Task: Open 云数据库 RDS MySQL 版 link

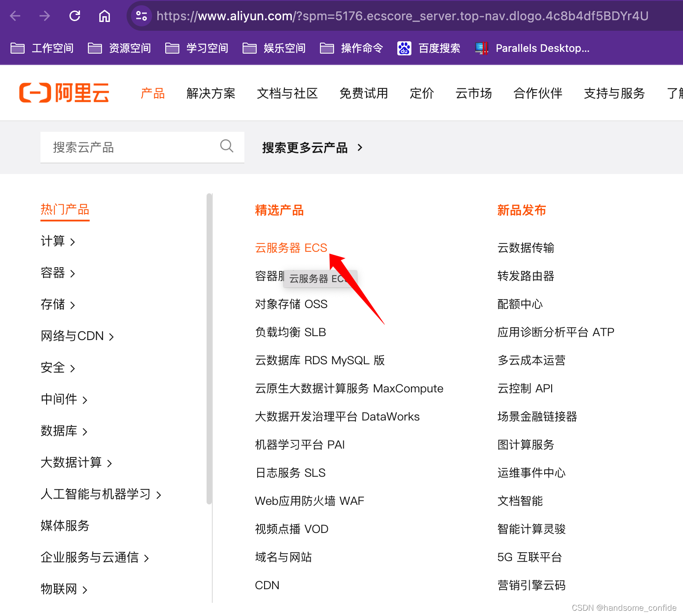Action: pyautogui.click(x=320, y=360)
